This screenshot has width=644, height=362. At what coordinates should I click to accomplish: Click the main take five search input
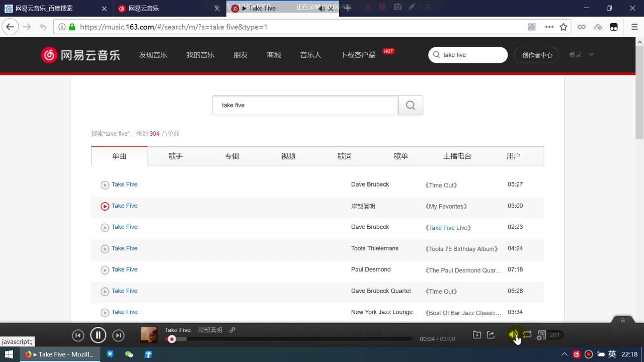tap(305, 105)
